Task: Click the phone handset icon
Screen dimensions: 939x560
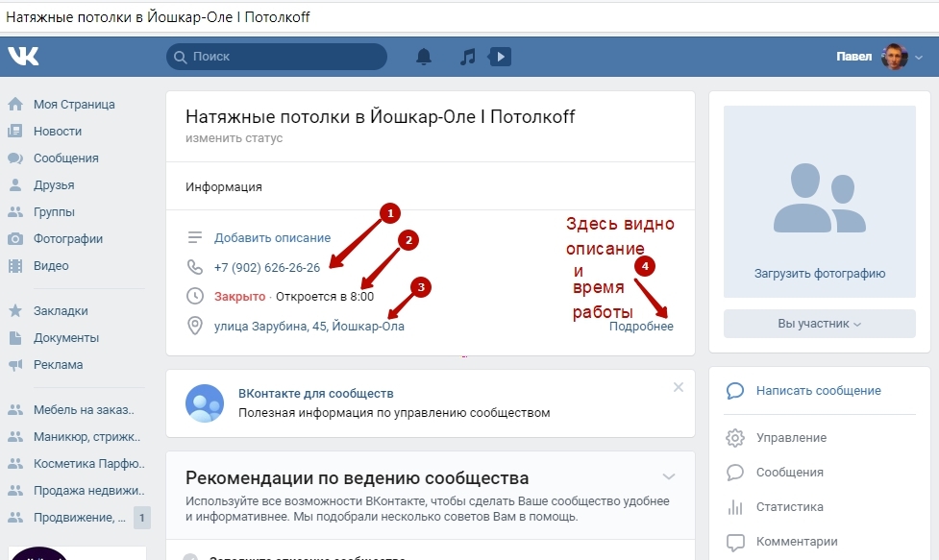Action: point(195,267)
